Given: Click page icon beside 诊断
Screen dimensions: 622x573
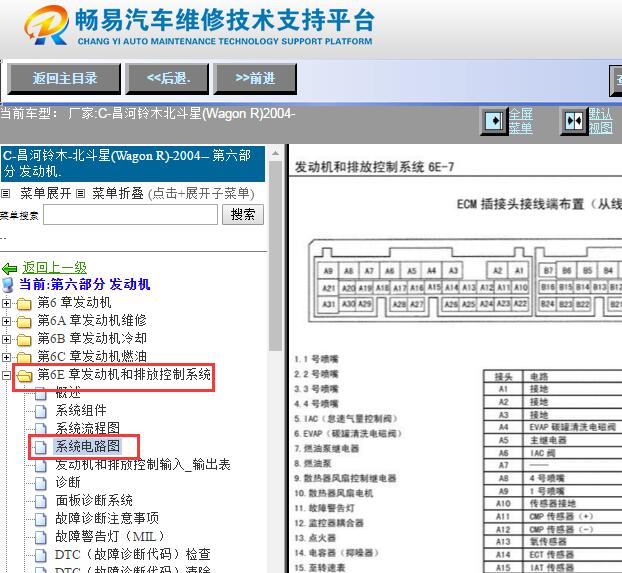Looking at the screenshot, I should tap(41, 483).
